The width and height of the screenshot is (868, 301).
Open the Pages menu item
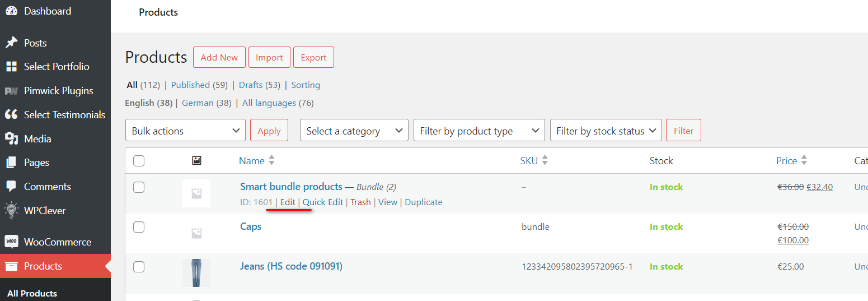tap(36, 163)
